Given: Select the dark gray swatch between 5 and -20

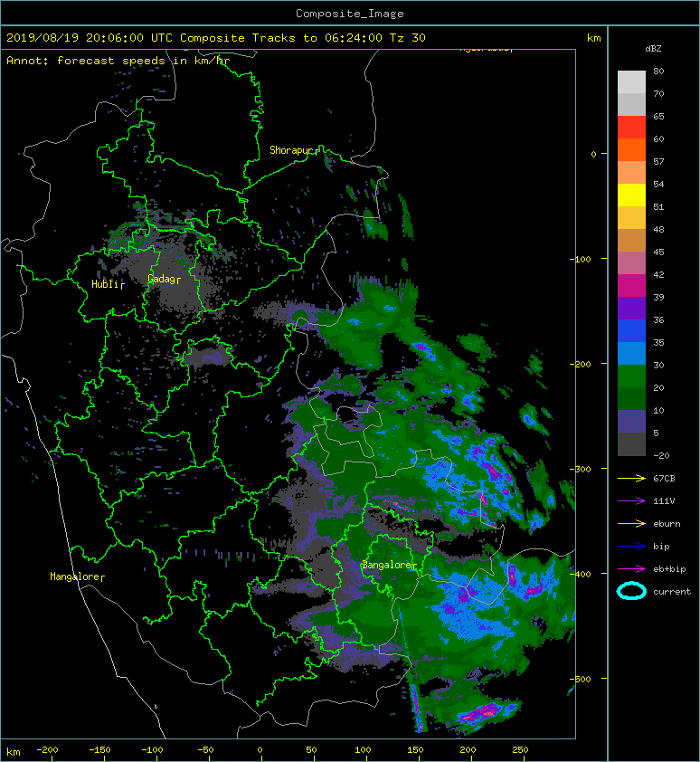Looking at the screenshot, I should pyautogui.click(x=631, y=444).
